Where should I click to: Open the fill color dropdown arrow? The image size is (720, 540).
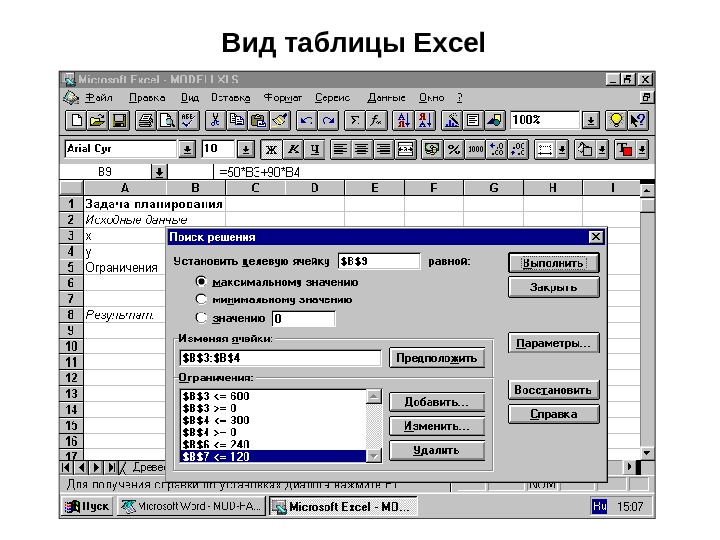[602, 149]
